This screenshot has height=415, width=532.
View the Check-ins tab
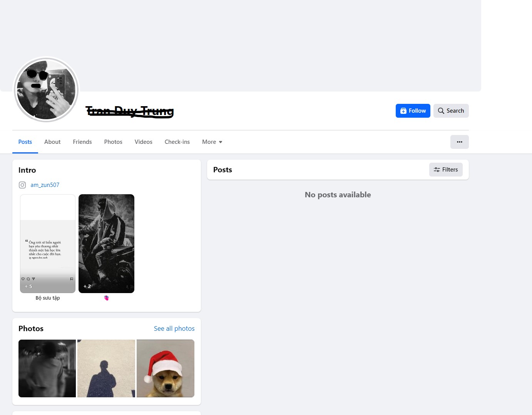177,142
